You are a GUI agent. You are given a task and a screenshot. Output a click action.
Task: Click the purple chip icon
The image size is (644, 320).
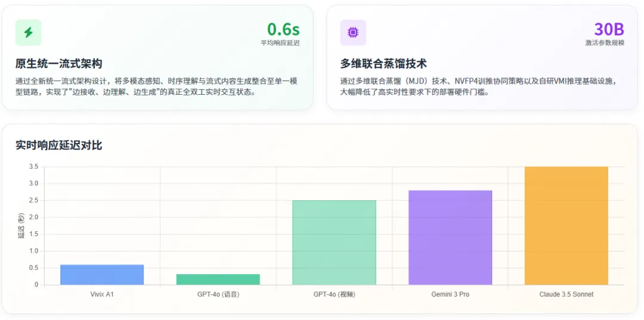point(353,32)
